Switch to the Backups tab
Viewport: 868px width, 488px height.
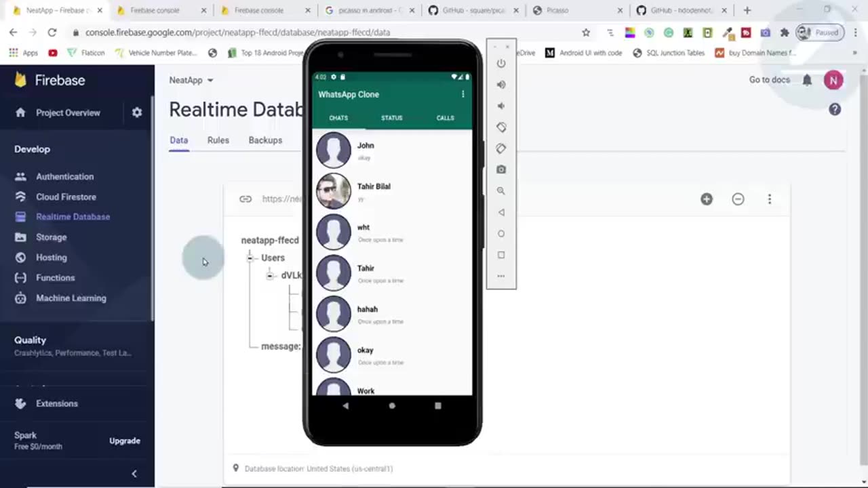pos(265,140)
